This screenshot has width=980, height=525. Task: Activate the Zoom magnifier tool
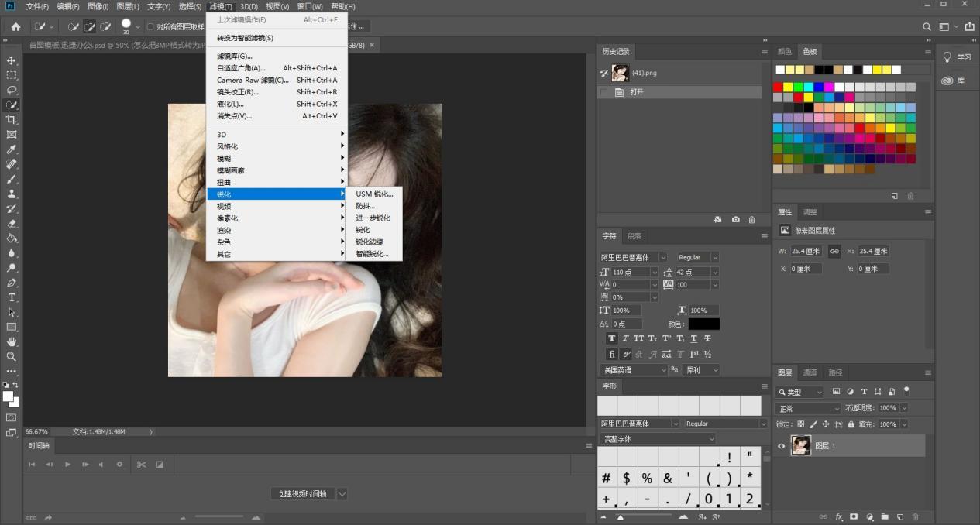(12, 356)
